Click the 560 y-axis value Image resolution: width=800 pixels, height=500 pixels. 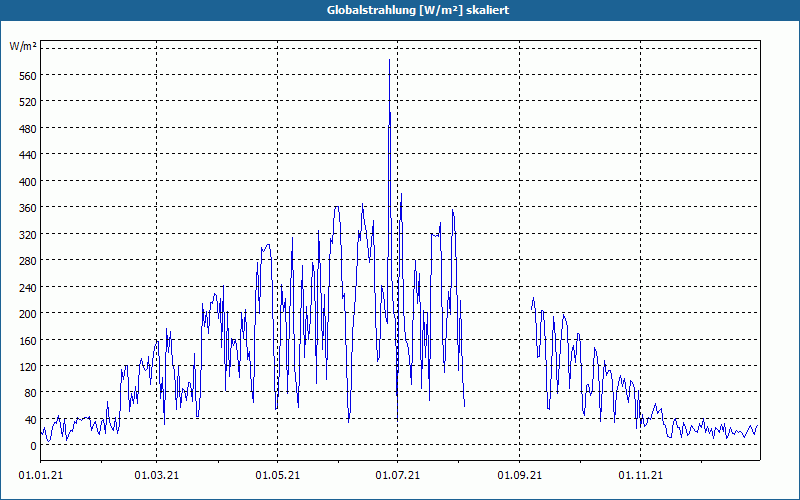click(28, 76)
